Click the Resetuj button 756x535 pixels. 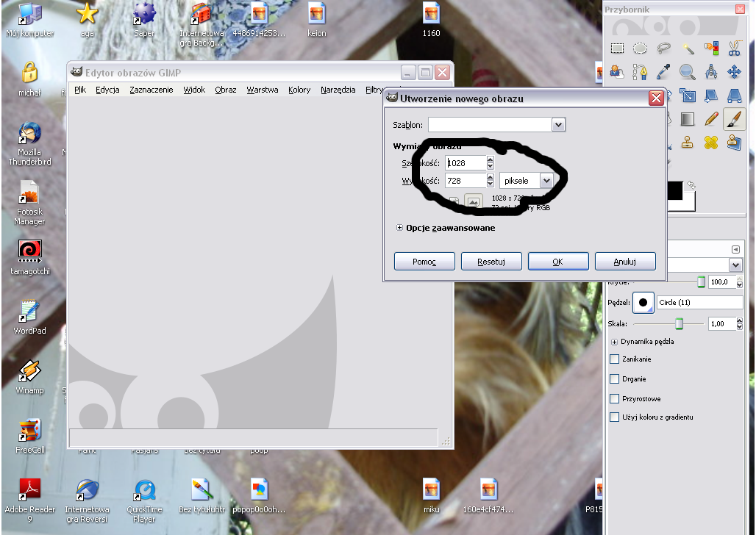491,261
